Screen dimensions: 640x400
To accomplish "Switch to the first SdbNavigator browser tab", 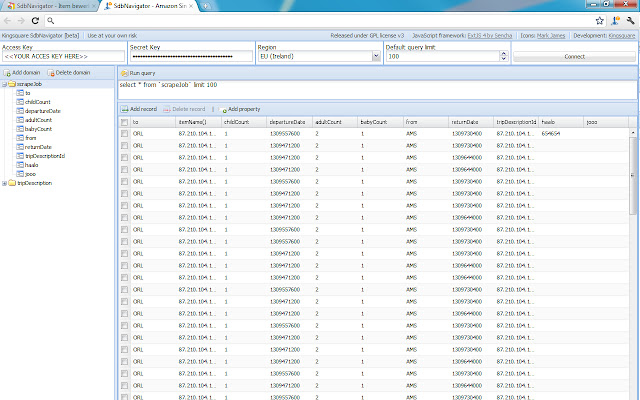I will tap(50, 5).
